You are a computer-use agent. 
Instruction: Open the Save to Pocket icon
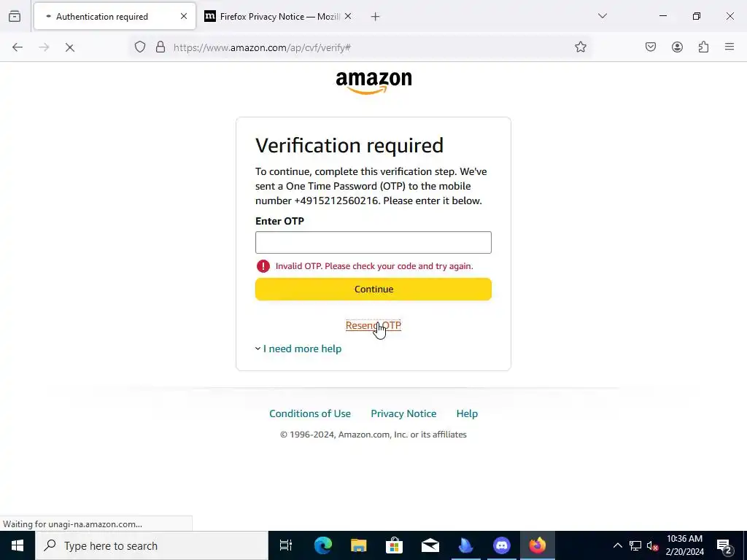coord(651,47)
